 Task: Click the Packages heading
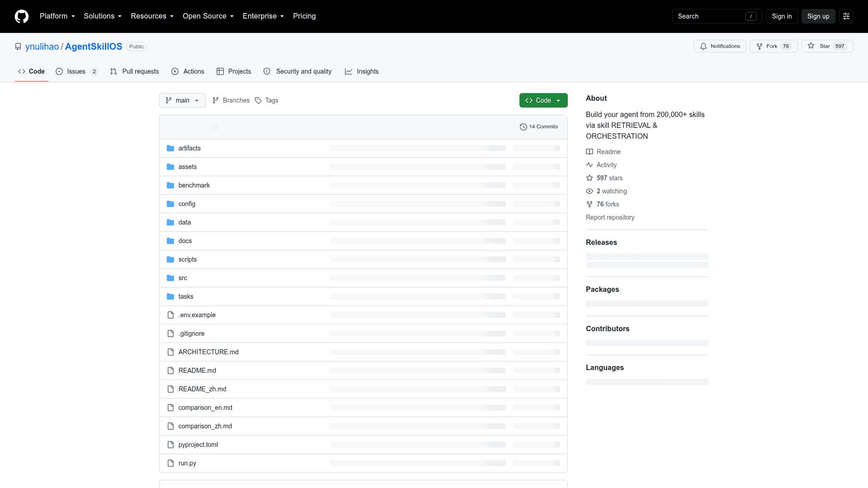(x=603, y=290)
